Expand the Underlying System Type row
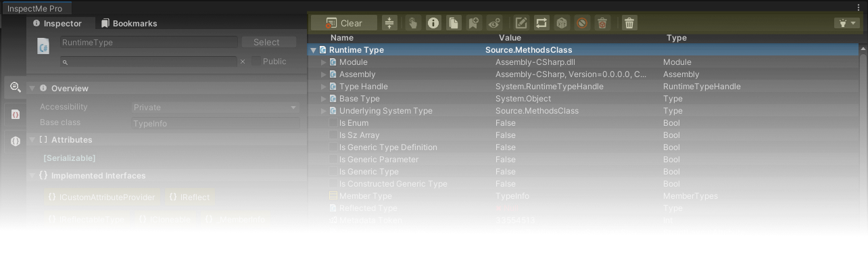 tap(324, 111)
